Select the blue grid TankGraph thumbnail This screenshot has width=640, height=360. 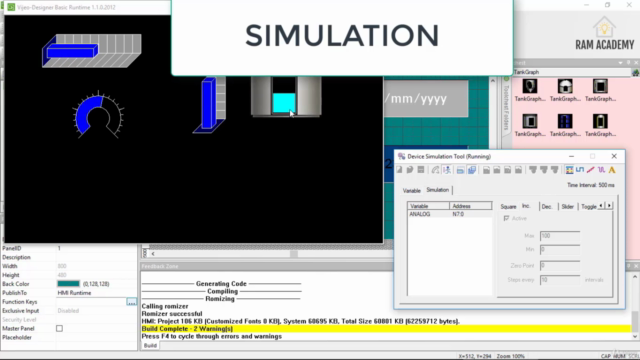click(565, 121)
